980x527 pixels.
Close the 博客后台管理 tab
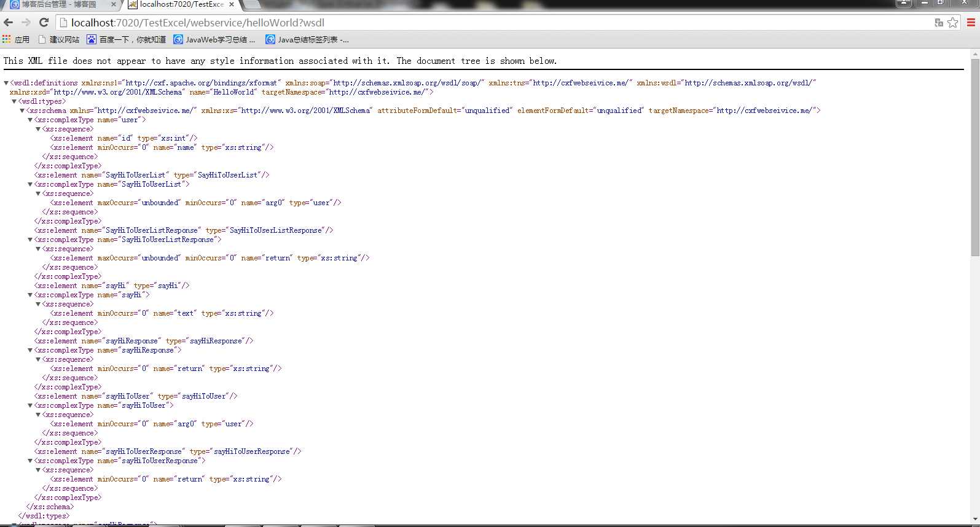[114, 5]
